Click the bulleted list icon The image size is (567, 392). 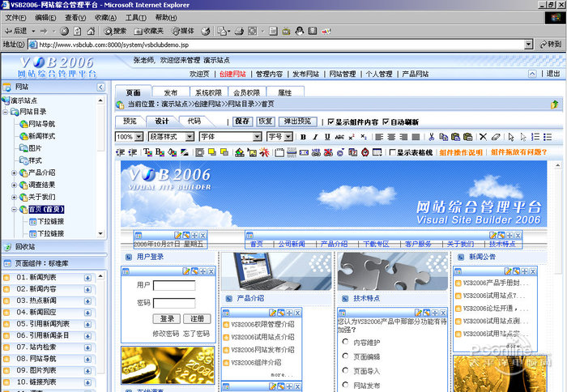pyautogui.click(x=548, y=137)
